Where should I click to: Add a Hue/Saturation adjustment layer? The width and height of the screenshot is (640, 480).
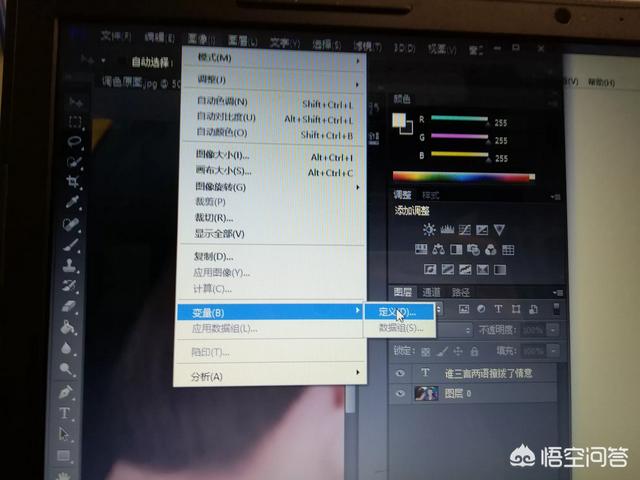(x=421, y=249)
